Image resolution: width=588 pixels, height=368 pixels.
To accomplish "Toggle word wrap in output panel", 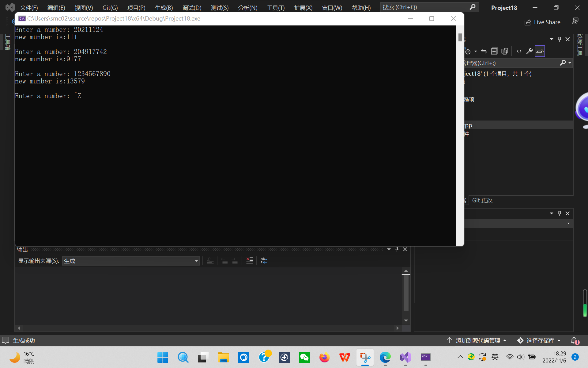I will tap(264, 261).
